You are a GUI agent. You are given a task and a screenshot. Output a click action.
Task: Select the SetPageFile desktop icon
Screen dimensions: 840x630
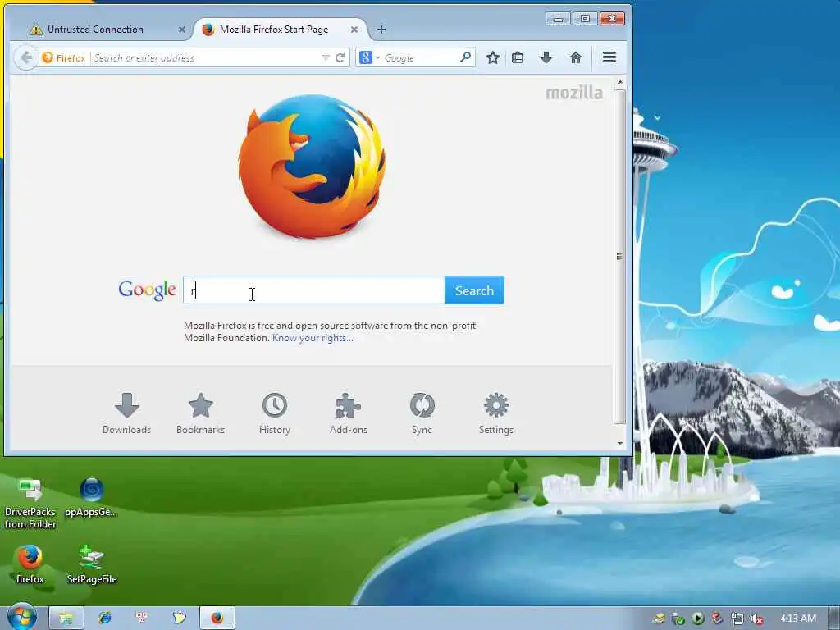(91, 564)
